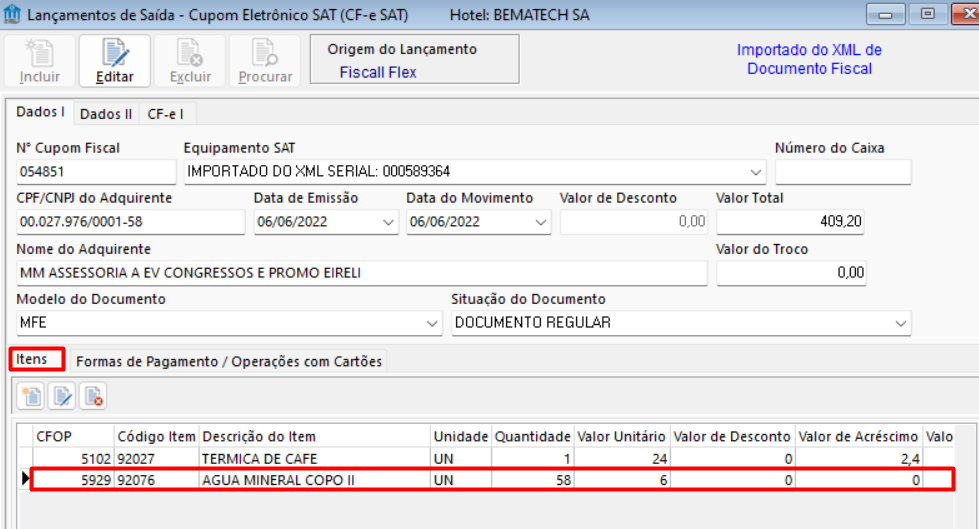The width and height of the screenshot is (979, 529).
Task: Switch to the Dados II tab
Action: click(x=106, y=114)
